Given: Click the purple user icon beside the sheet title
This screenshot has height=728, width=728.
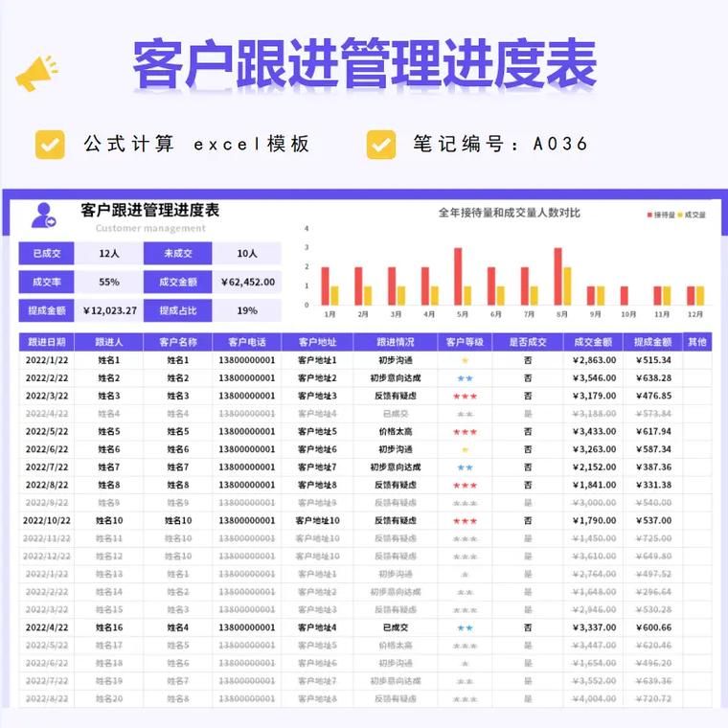Looking at the screenshot, I should (43, 216).
